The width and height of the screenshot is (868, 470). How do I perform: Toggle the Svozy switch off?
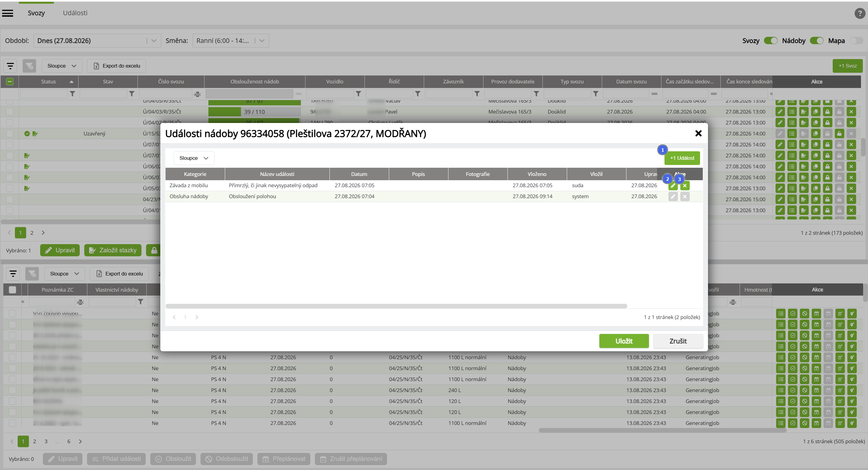click(770, 41)
